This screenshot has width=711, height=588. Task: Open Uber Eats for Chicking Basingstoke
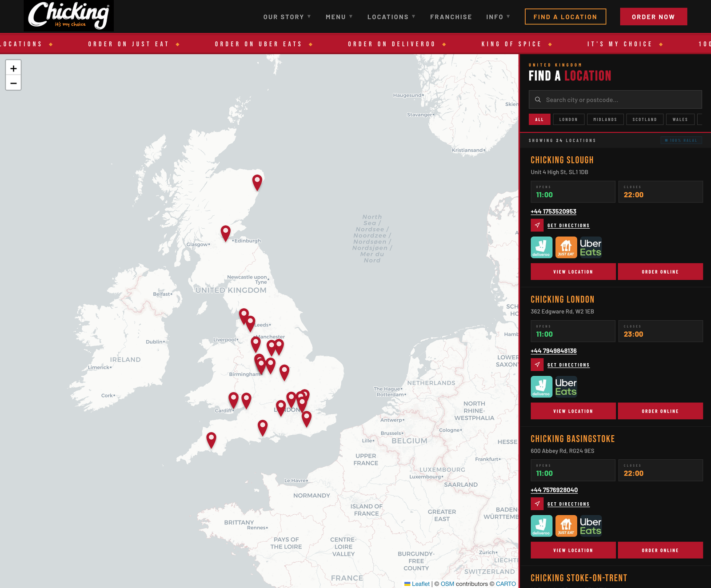click(x=591, y=526)
